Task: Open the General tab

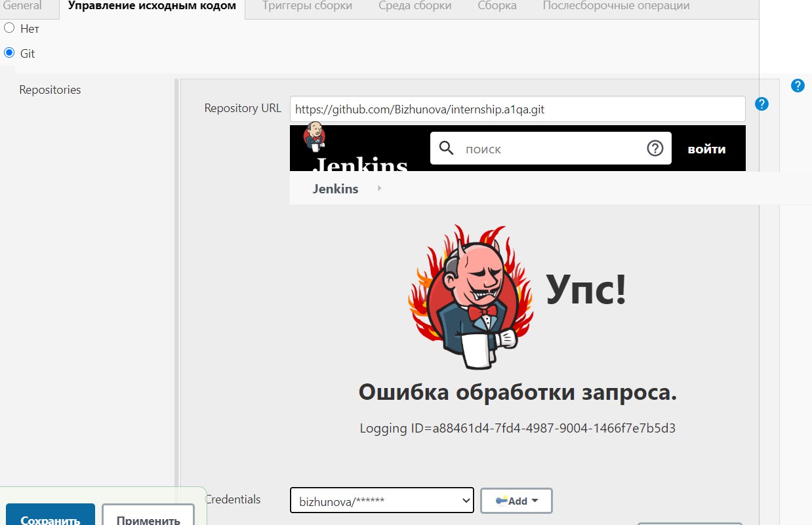Action: [x=22, y=6]
